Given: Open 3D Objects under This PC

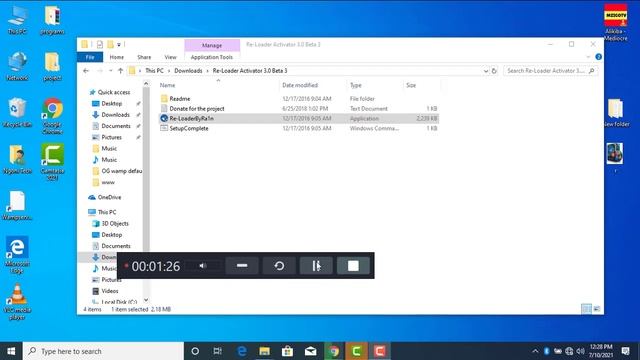Looking at the screenshot, I should (115, 223).
